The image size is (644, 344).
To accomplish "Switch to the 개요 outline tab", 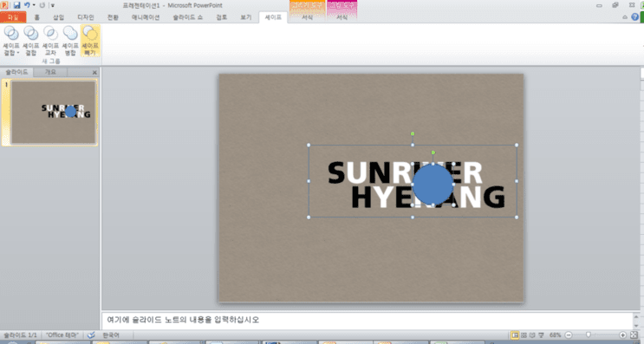I will click(50, 72).
